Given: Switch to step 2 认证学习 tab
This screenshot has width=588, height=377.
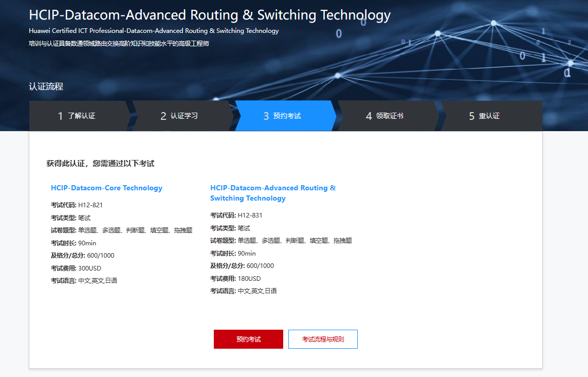Looking at the screenshot, I should pyautogui.click(x=182, y=116).
